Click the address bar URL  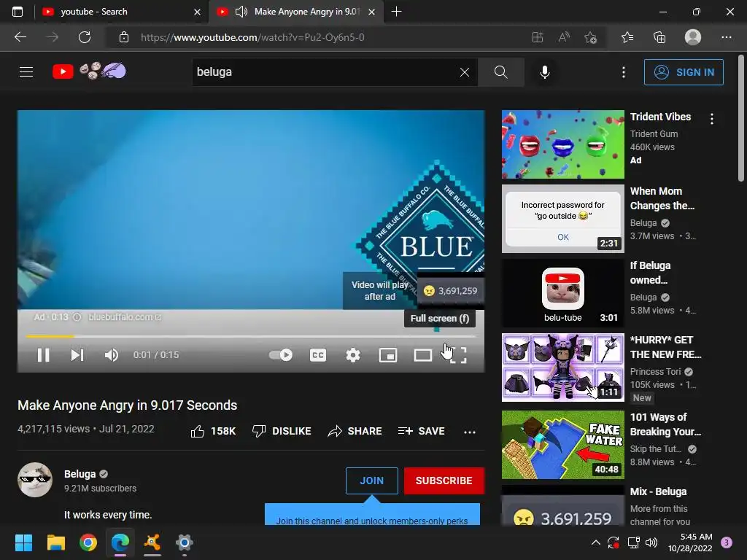[252, 37]
